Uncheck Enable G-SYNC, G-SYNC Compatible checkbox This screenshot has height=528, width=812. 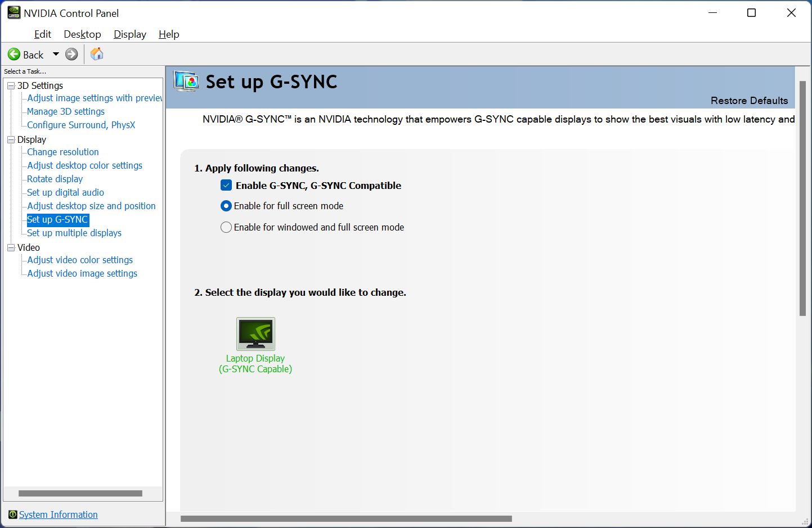pyautogui.click(x=226, y=185)
